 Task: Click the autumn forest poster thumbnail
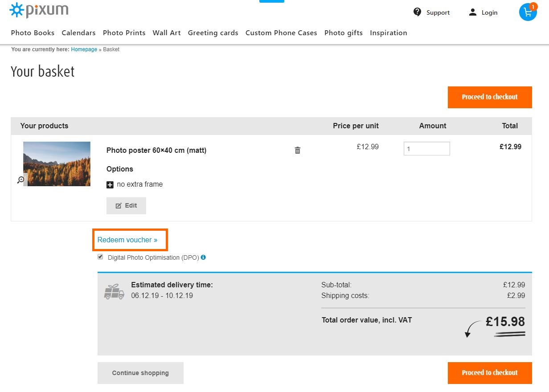(x=57, y=164)
